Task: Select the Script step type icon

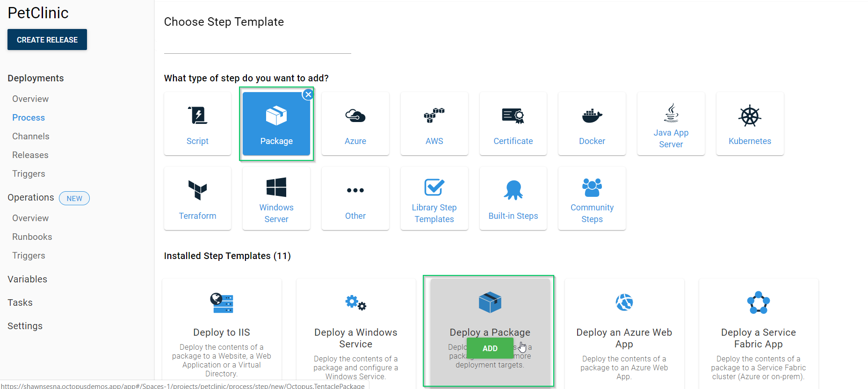Action: pyautogui.click(x=197, y=115)
